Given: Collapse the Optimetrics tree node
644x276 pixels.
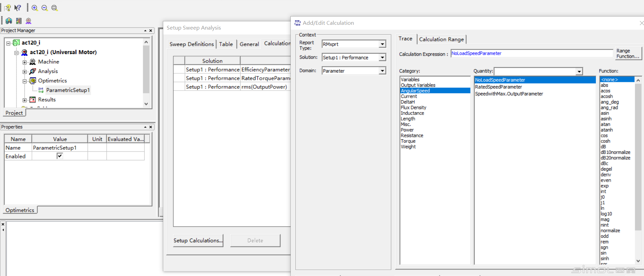Looking at the screenshot, I should (x=25, y=81).
